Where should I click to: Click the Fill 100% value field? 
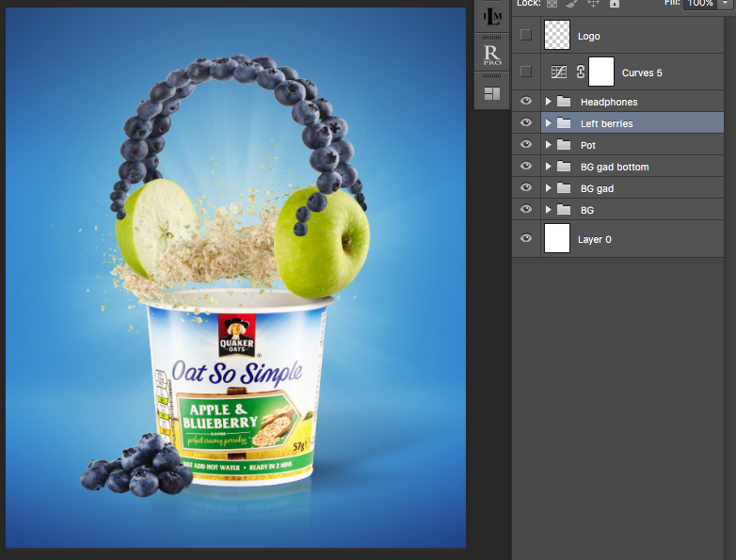(x=701, y=3)
